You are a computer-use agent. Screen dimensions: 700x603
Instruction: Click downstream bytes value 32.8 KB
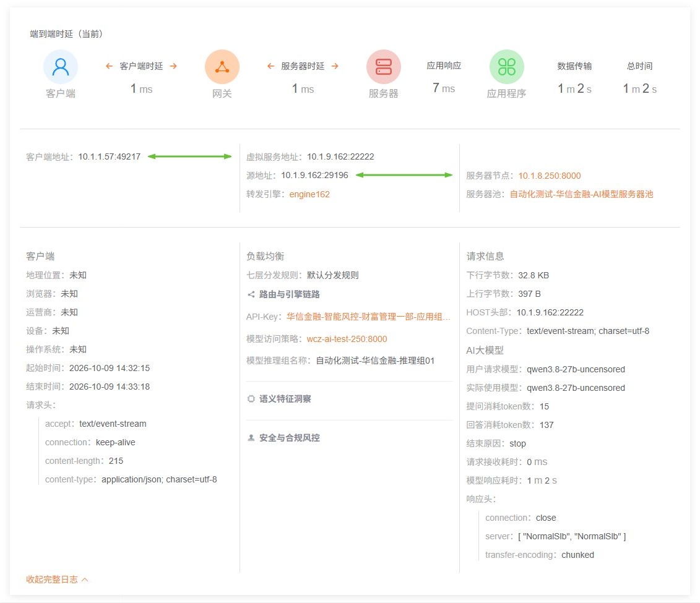[x=534, y=275]
